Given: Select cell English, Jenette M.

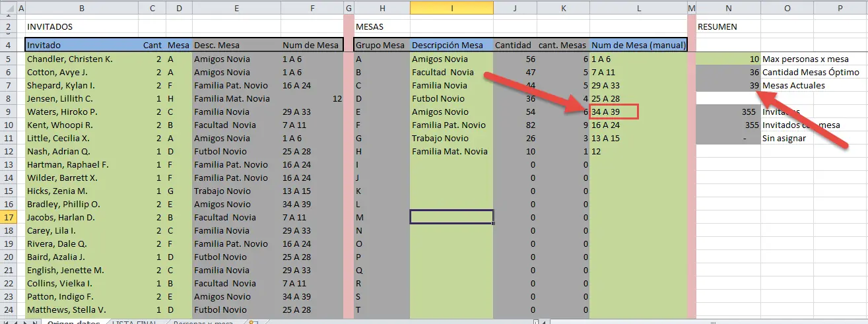Looking at the screenshot, I should point(82,270).
